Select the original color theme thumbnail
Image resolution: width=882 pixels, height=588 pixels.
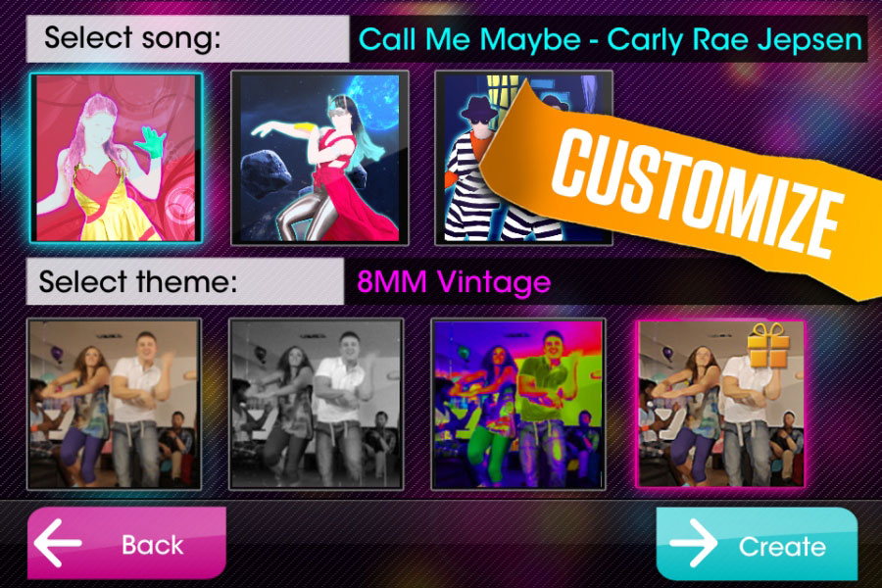pyautogui.click(x=115, y=404)
